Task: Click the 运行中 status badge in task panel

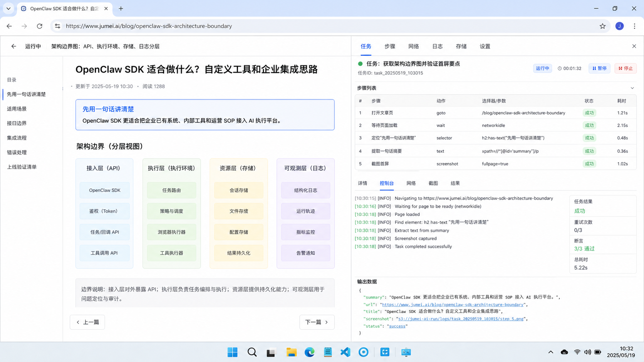Action: (x=542, y=68)
